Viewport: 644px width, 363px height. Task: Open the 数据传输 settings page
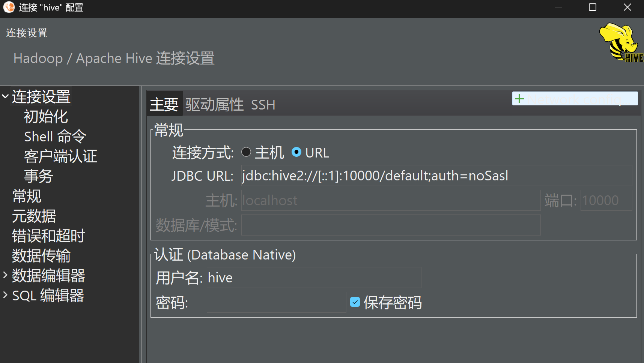[x=41, y=256]
